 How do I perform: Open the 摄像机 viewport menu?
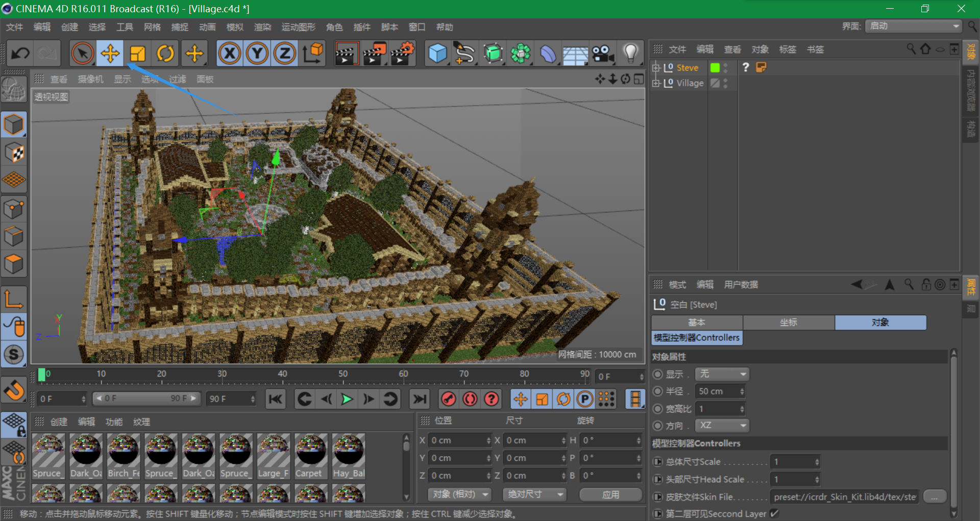click(91, 79)
